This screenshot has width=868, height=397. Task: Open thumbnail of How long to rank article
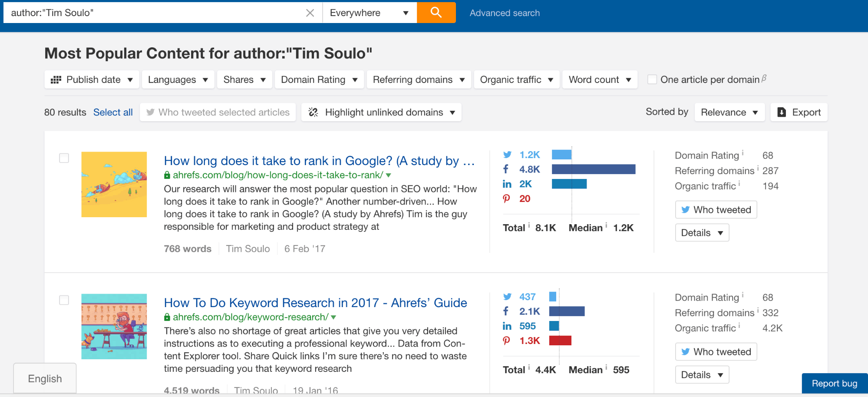(114, 184)
